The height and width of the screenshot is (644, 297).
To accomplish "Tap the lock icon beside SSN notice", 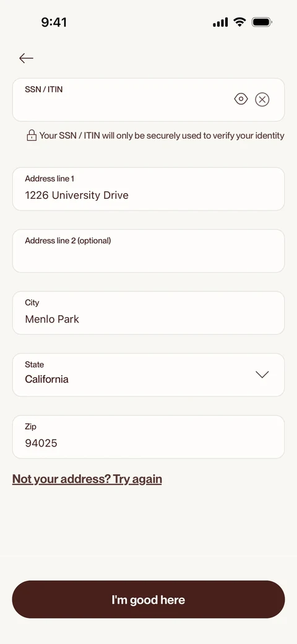I will click(x=32, y=136).
